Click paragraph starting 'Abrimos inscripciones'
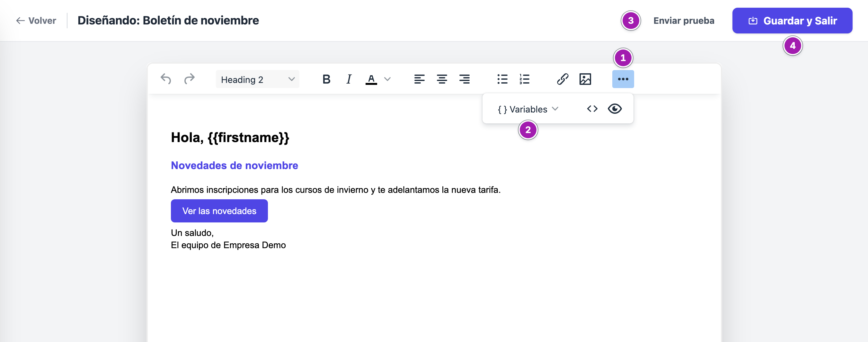 336,190
